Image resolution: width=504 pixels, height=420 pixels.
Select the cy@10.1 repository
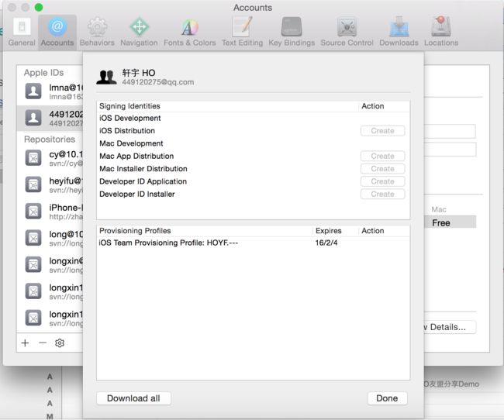[50, 158]
